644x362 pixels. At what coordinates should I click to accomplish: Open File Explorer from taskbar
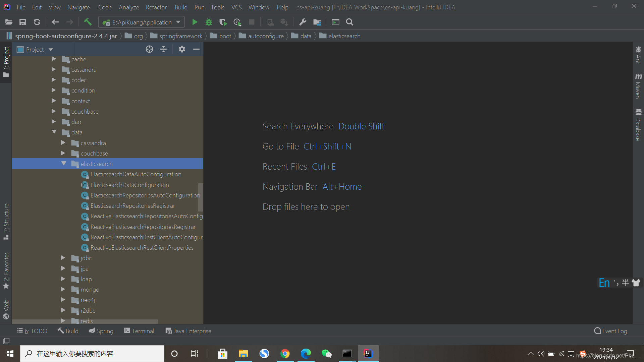[243, 354]
